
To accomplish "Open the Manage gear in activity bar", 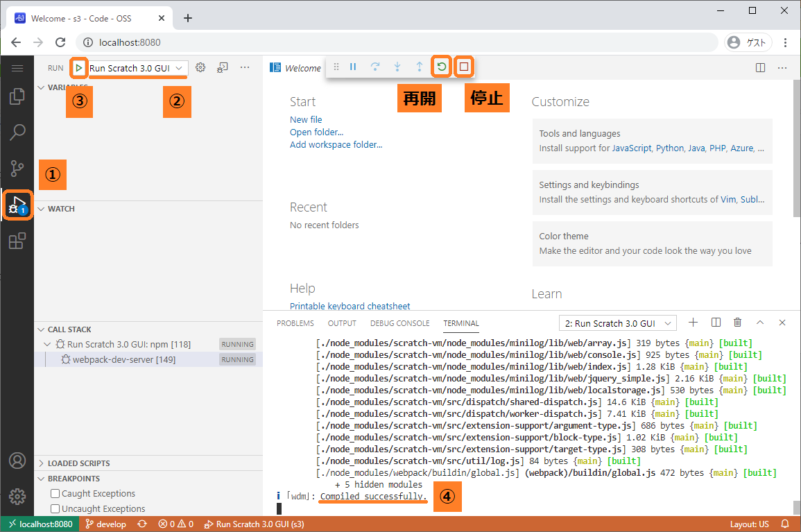I will click(x=17, y=496).
